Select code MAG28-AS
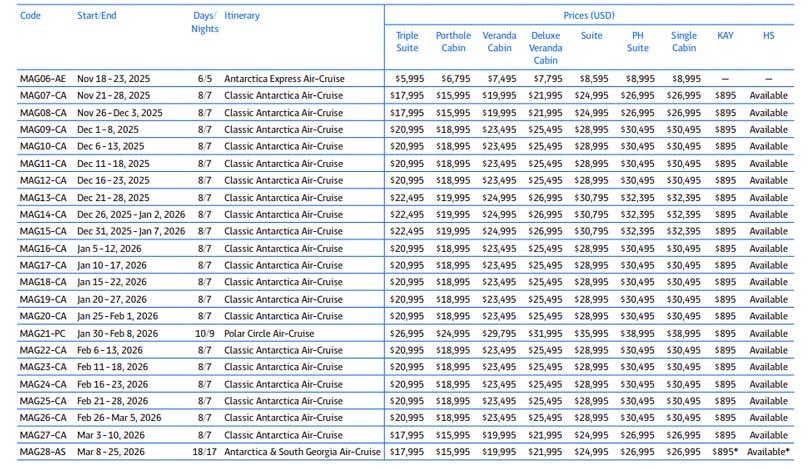The width and height of the screenshot is (810, 468). pyautogui.click(x=42, y=451)
